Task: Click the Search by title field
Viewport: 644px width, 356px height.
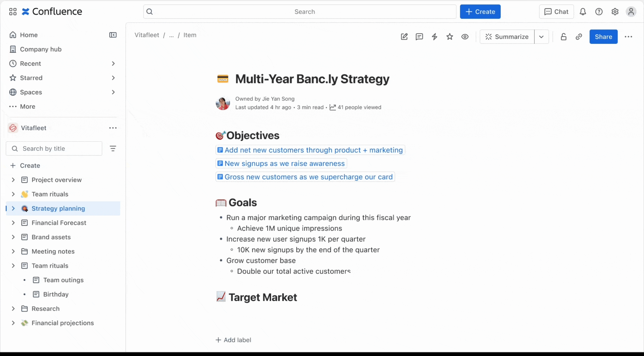Action: point(59,149)
